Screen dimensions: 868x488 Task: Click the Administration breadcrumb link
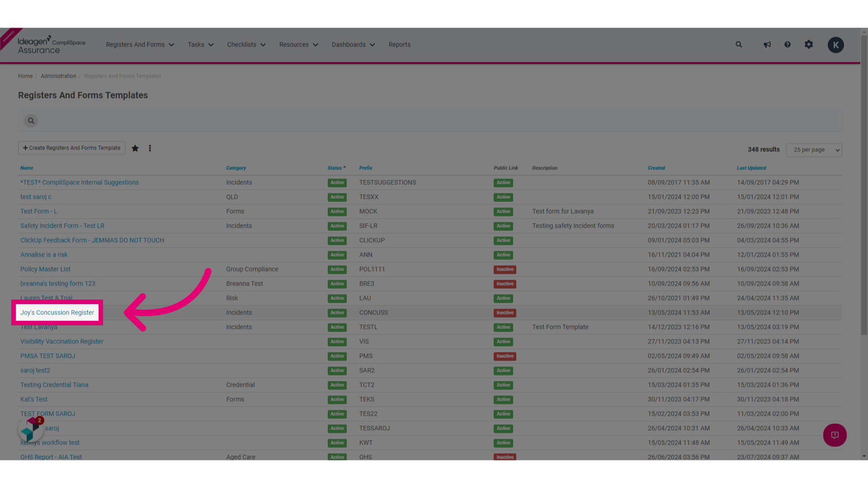(58, 76)
